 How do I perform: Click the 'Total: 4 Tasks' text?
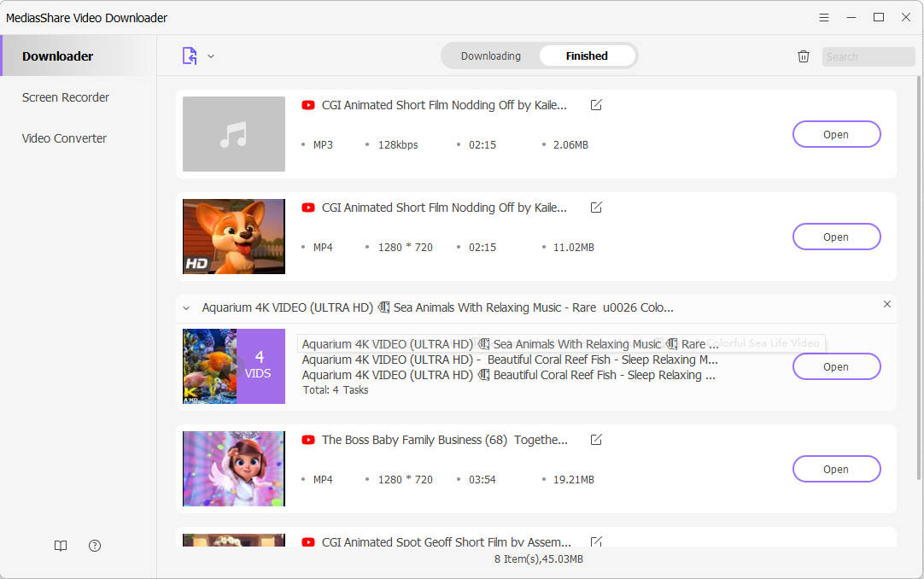(x=336, y=390)
